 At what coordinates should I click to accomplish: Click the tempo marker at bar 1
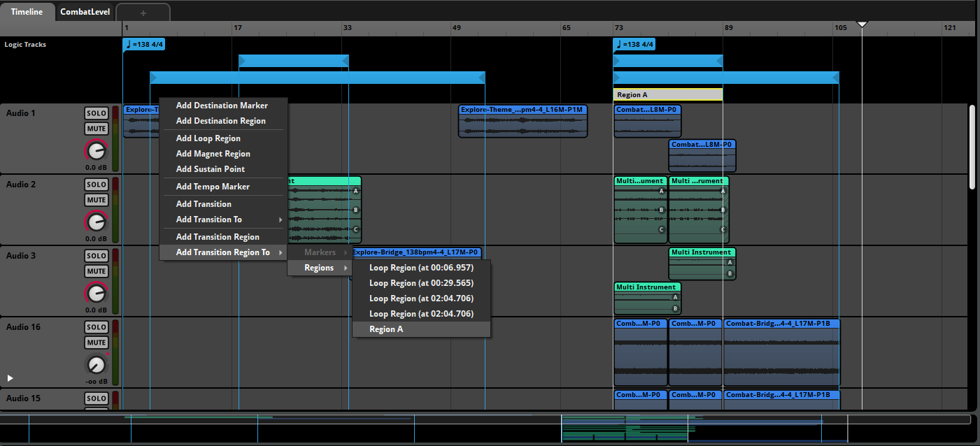click(144, 45)
